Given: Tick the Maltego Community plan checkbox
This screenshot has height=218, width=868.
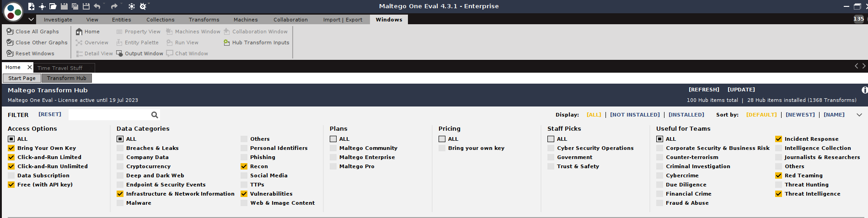Looking at the screenshot, I should tap(333, 148).
